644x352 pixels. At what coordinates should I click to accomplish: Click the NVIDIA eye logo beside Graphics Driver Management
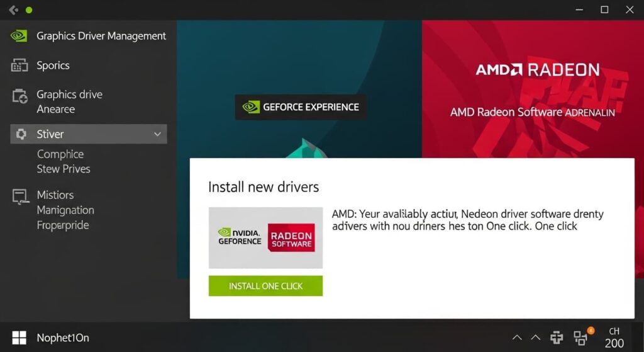point(19,36)
